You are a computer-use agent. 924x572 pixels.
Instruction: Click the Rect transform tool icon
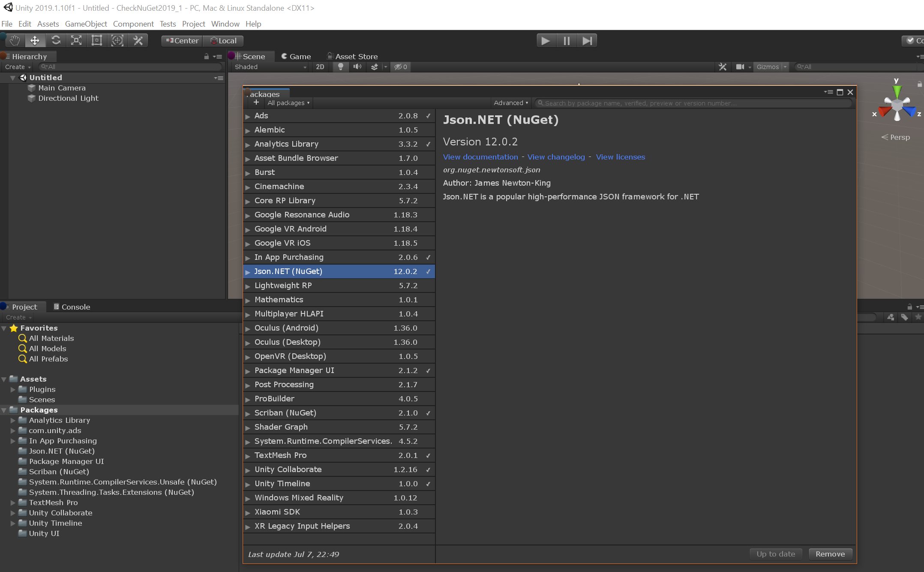click(97, 40)
